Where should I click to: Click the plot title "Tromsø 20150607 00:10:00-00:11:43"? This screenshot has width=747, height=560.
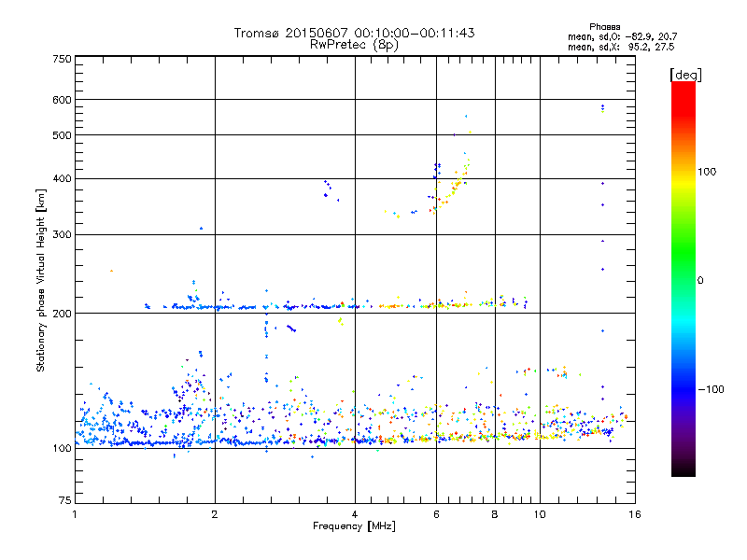[x=354, y=33]
